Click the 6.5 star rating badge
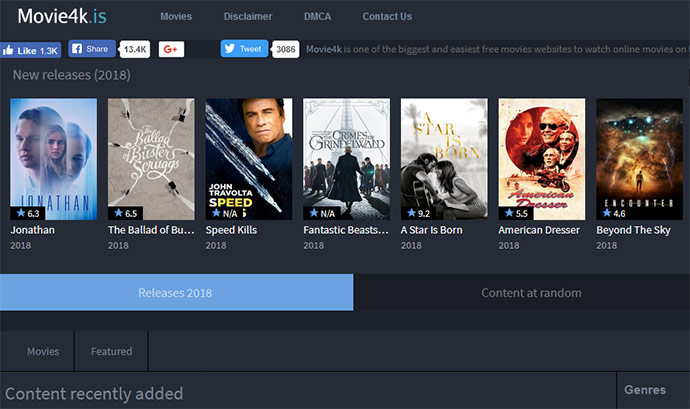This screenshot has height=409, width=690. click(x=125, y=214)
